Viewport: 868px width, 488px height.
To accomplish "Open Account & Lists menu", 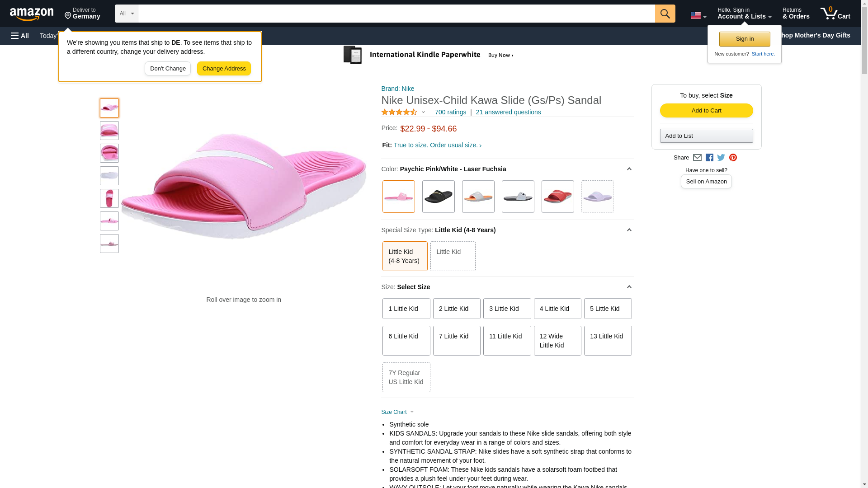I will [x=744, y=14].
